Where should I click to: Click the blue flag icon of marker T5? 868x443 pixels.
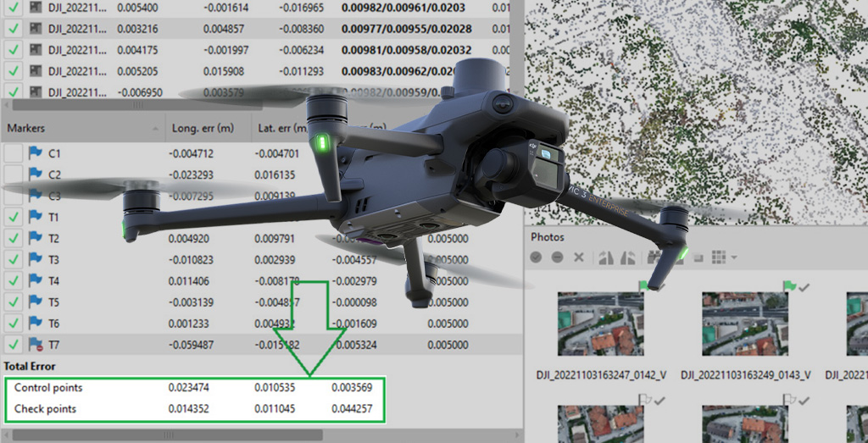coord(36,302)
